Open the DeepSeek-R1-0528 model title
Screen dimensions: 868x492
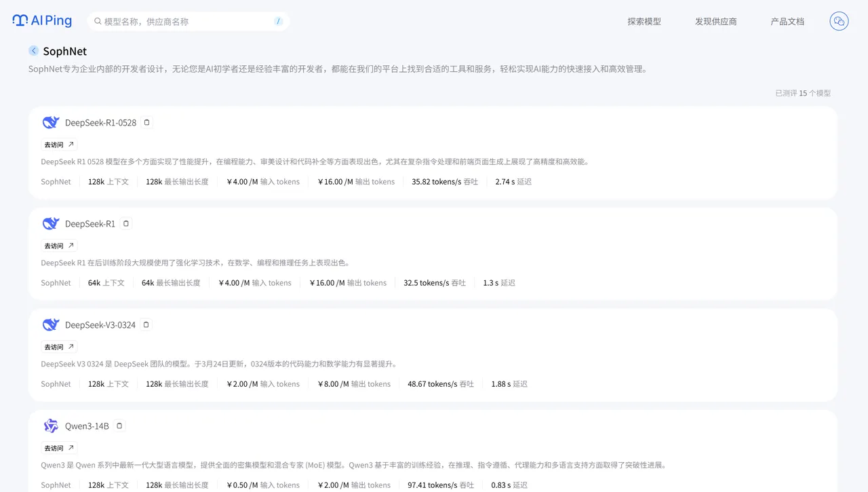100,123
